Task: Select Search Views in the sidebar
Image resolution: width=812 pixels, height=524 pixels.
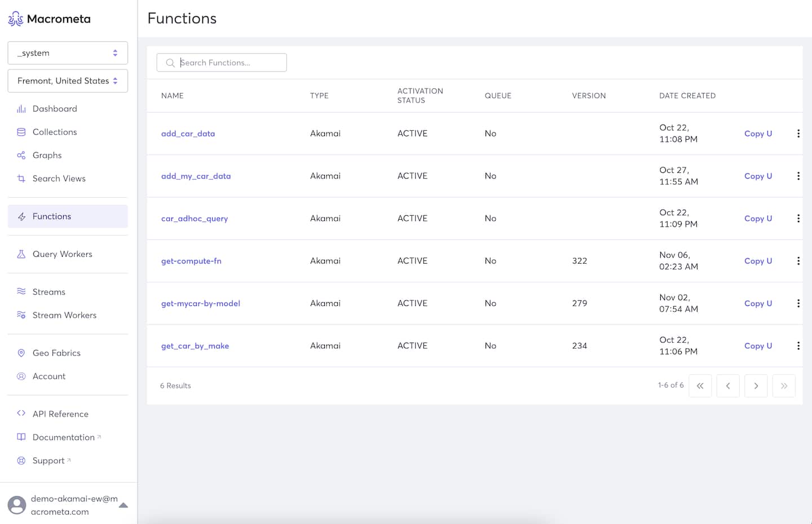Action: coord(59,179)
